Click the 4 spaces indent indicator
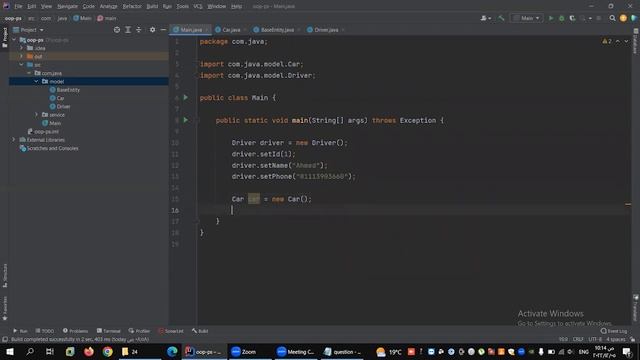This screenshot has width=640, height=360. click(x=616, y=339)
